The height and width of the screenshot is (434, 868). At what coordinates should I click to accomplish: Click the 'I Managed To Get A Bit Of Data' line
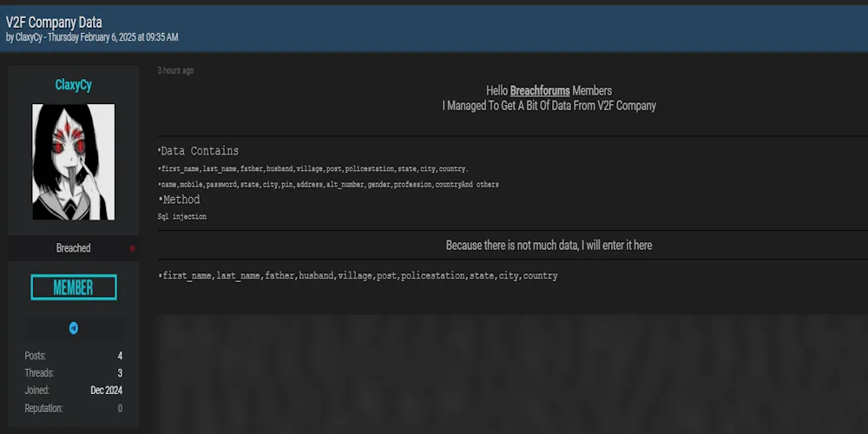click(x=549, y=106)
